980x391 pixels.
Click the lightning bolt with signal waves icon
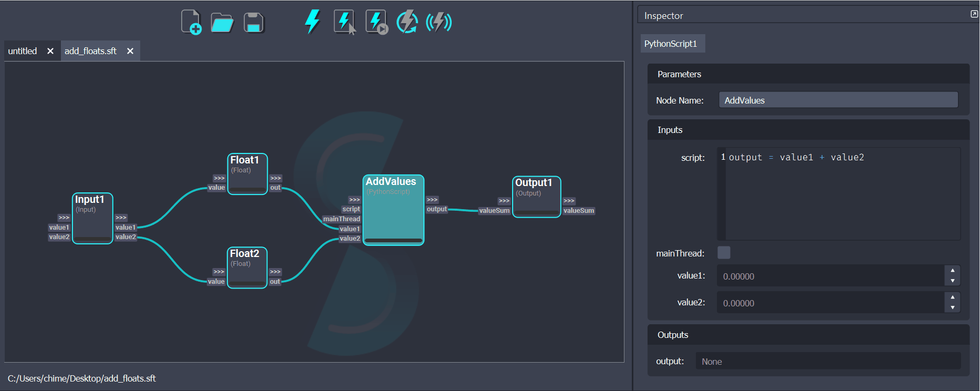pos(439,22)
